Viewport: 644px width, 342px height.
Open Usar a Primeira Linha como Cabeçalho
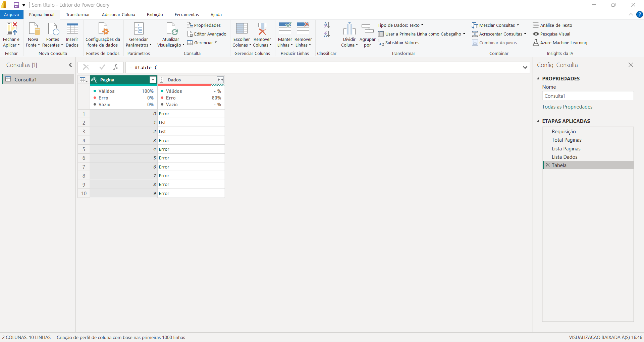tap(422, 34)
